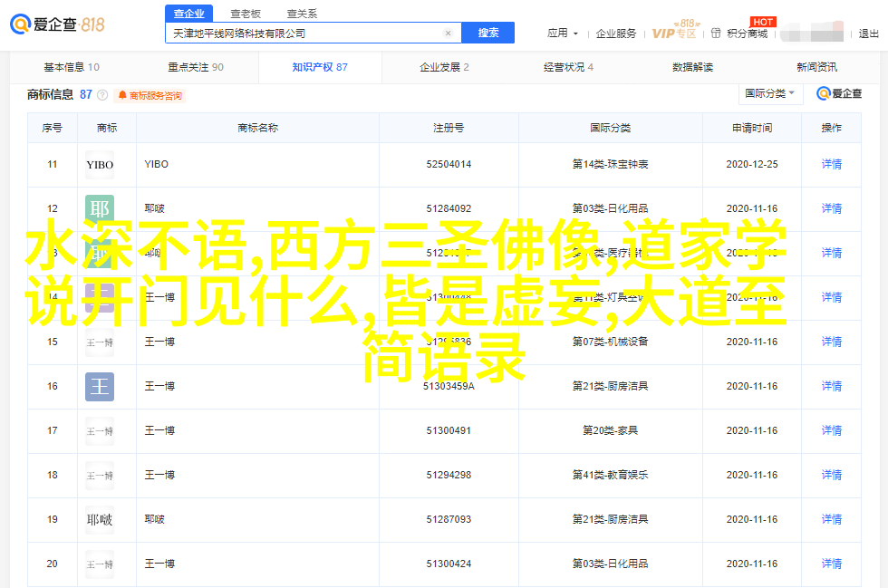Switch to the 查企业 search tab
This screenshot has width=888, height=588.
tap(189, 13)
